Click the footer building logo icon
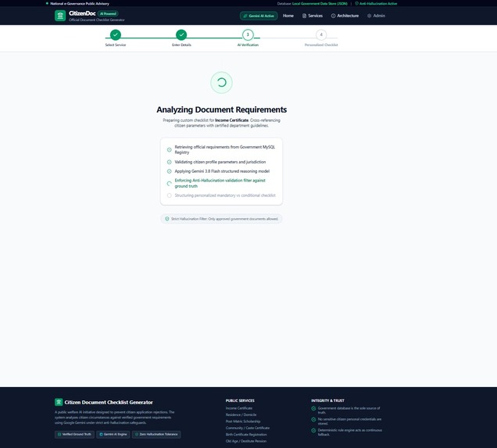Viewport: 497px width, 448px height. coord(59,402)
